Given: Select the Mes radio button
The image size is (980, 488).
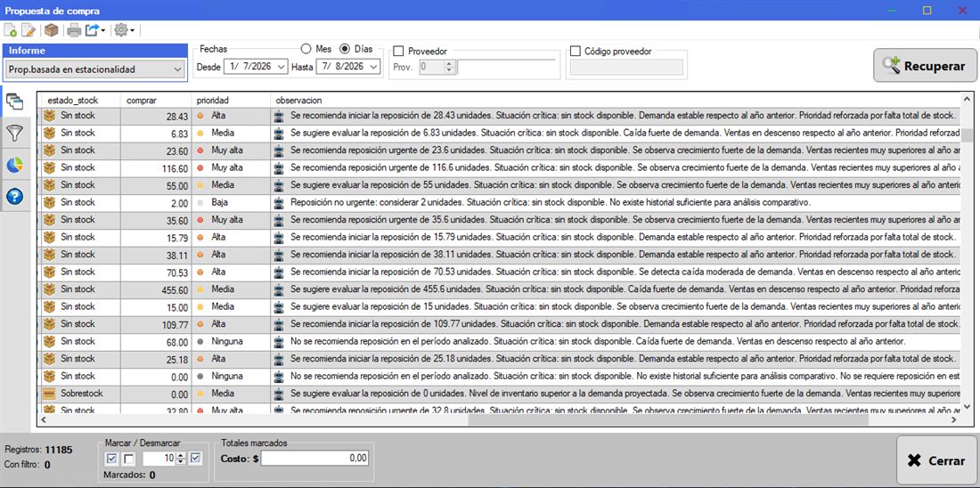Looking at the screenshot, I should tap(306, 49).
